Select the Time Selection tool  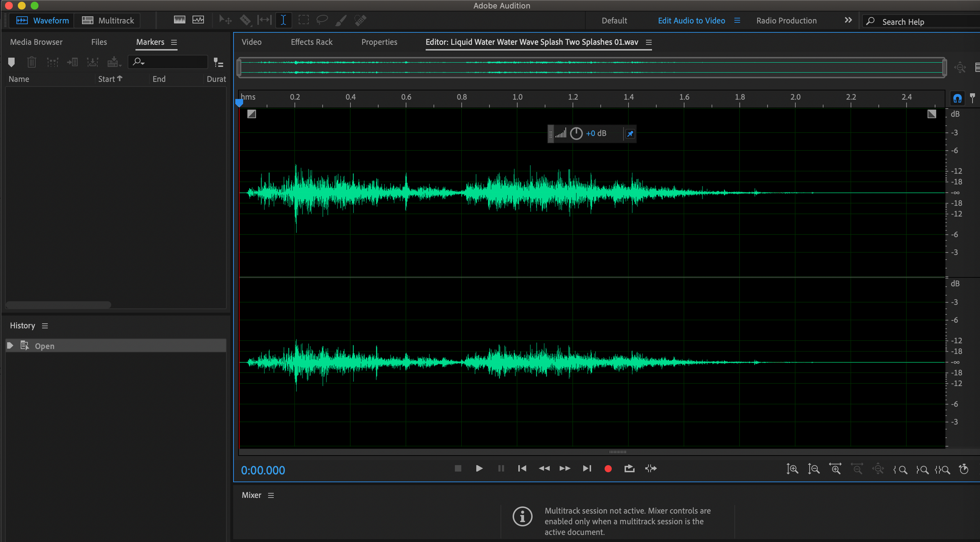[x=283, y=20]
